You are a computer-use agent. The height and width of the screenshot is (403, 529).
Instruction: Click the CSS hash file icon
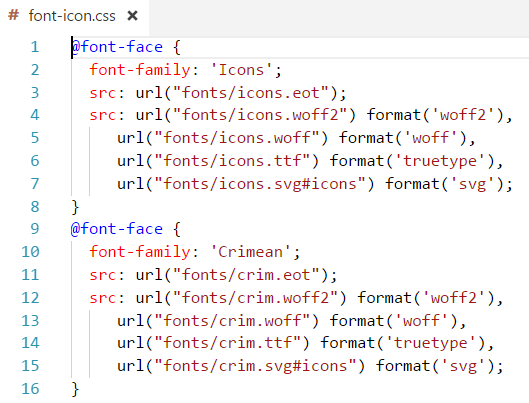[x=13, y=15]
